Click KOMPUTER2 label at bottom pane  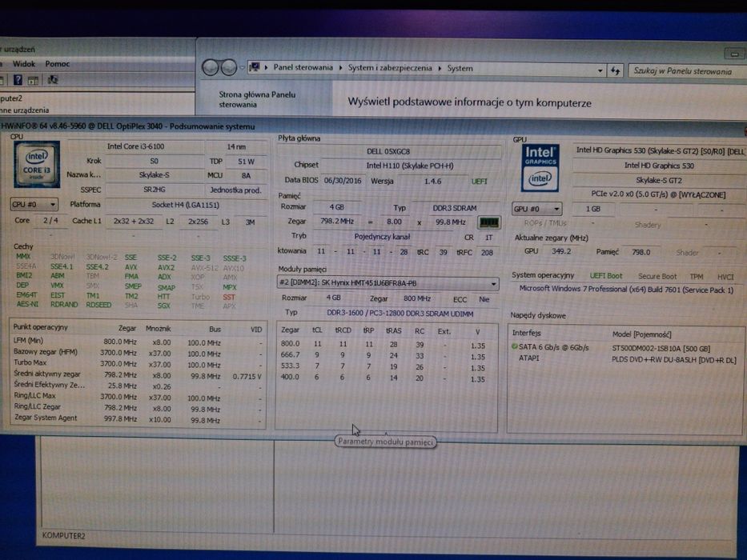pos(63,536)
